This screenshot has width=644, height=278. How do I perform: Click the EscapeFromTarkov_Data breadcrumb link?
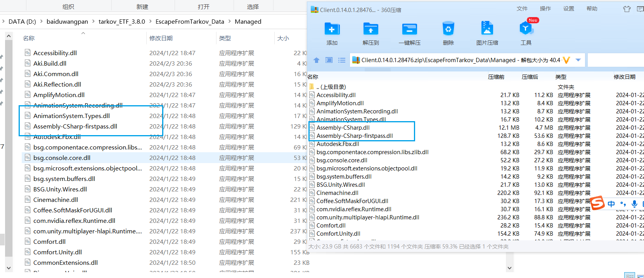(x=190, y=22)
